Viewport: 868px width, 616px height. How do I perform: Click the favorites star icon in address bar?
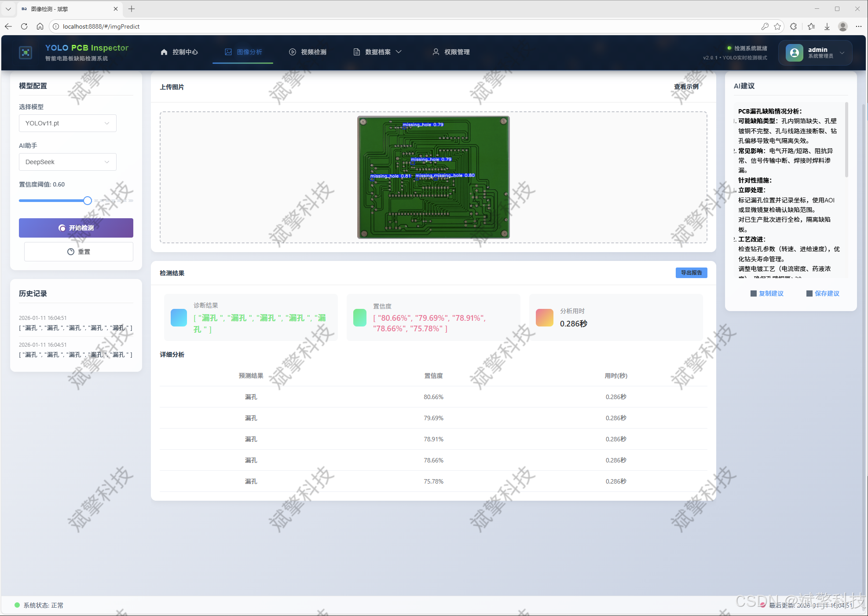click(x=777, y=26)
